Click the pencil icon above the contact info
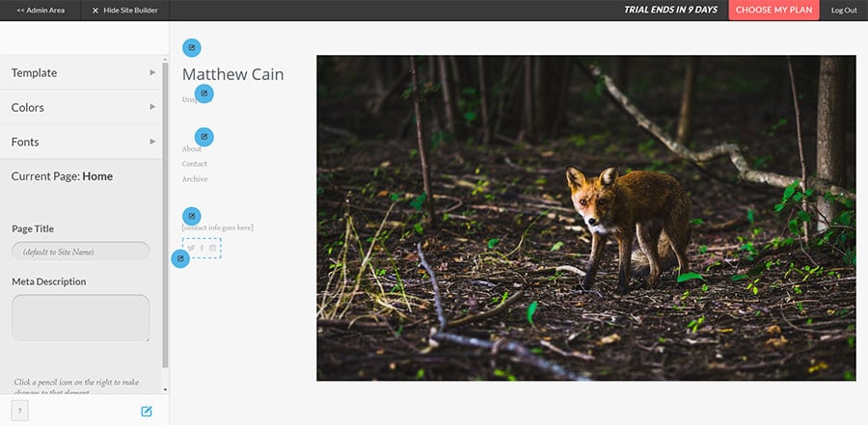 point(192,216)
